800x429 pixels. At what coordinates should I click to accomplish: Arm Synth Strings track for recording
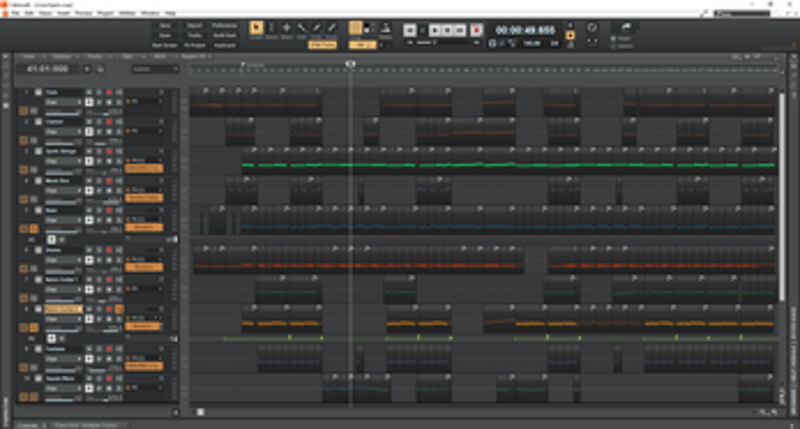click(x=109, y=152)
